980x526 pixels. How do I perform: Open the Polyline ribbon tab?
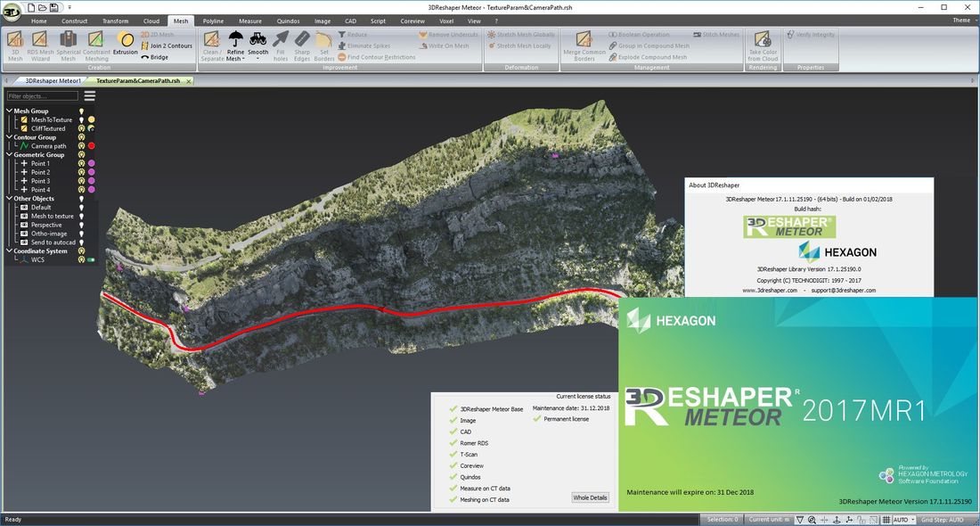pyautogui.click(x=213, y=21)
